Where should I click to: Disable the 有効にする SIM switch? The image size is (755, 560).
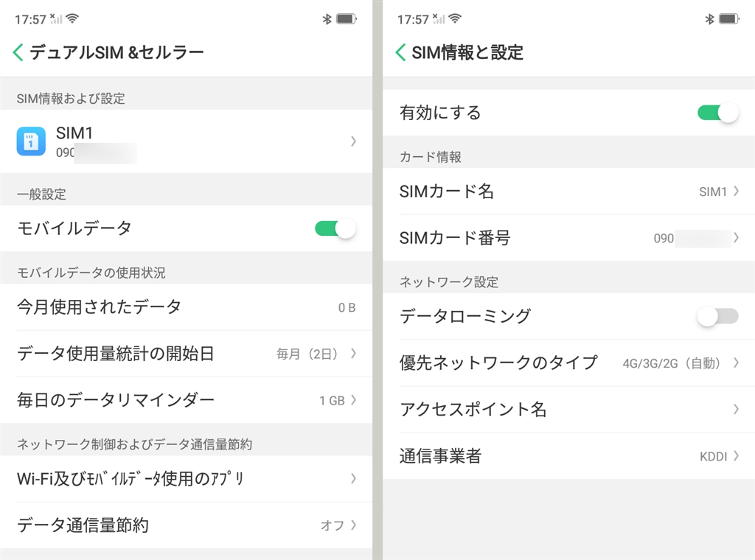click(x=717, y=113)
